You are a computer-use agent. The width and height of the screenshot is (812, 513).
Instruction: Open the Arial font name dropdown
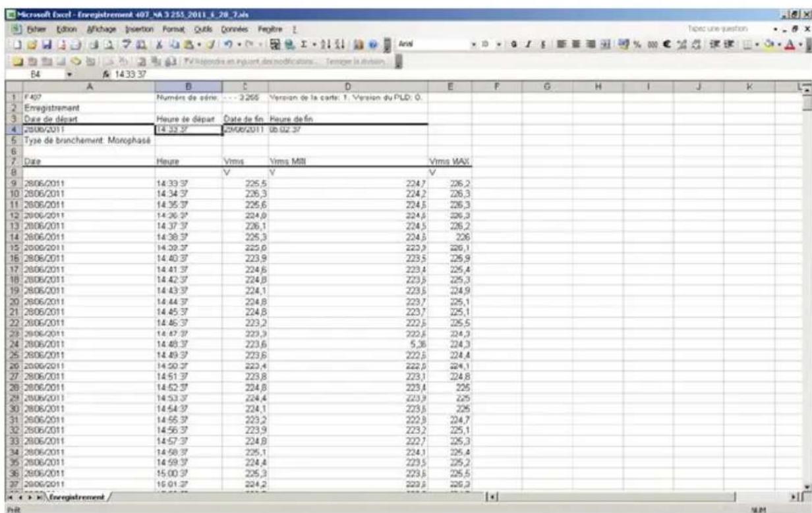[x=474, y=44]
